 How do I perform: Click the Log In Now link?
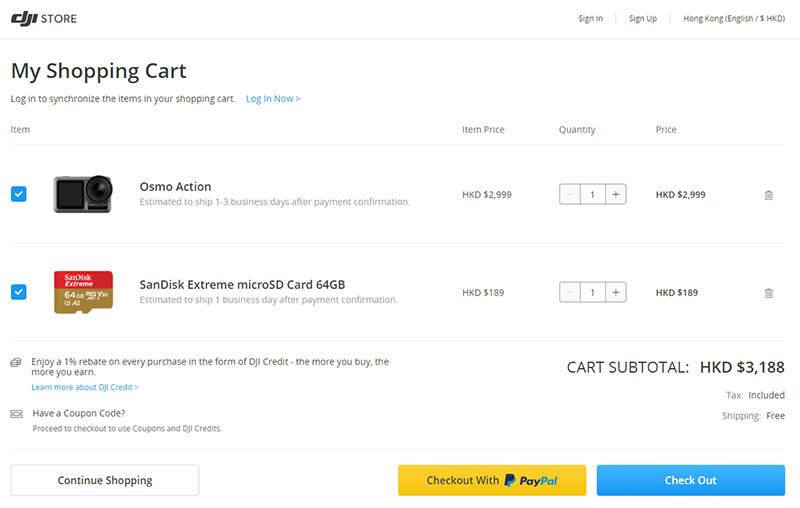point(273,98)
